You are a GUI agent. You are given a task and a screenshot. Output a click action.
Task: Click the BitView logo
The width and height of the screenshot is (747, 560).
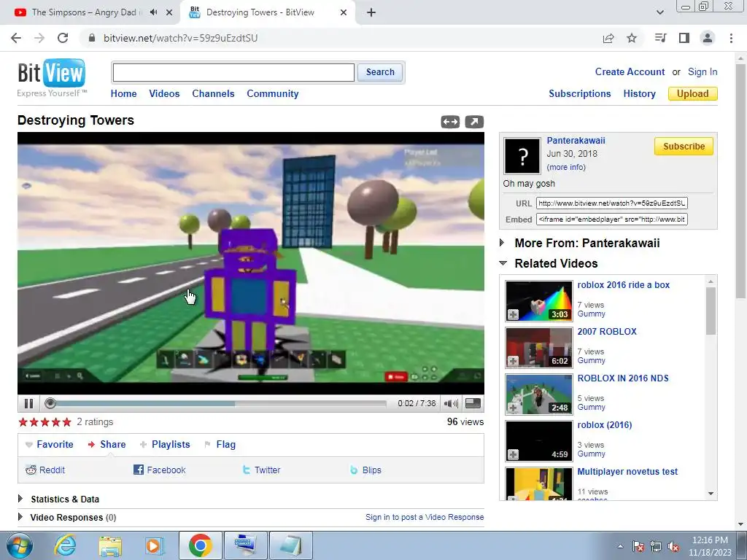tap(52, 77)
